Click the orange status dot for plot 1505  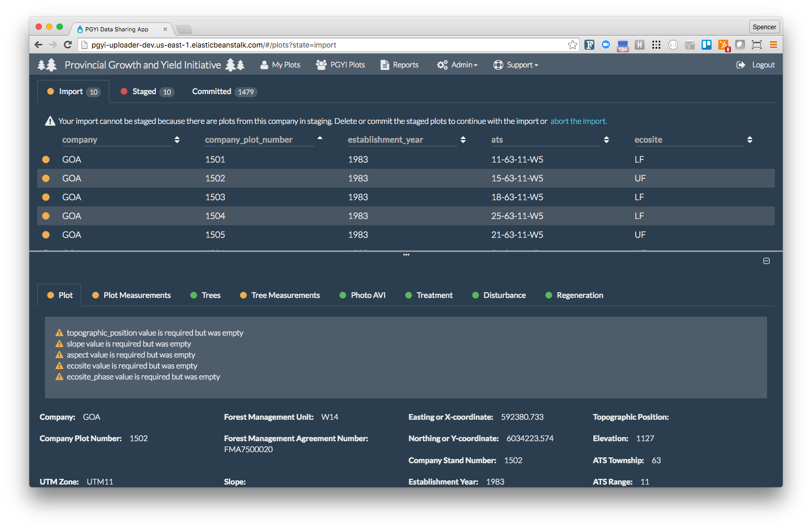tap(46, 235)
